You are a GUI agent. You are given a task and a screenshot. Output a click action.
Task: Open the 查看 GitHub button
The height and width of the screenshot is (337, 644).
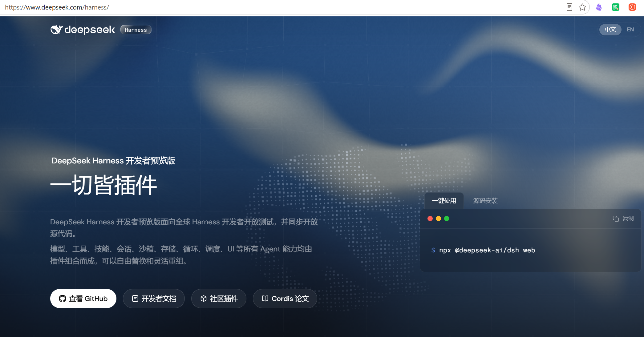click(x=83, y=299)
